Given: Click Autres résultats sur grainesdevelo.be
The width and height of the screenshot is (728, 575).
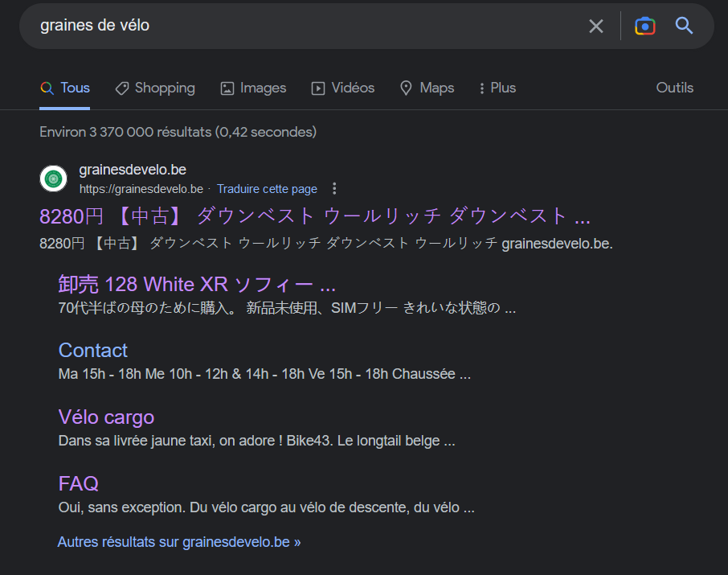Looking at the screenshot, I should tap(178, 542).
